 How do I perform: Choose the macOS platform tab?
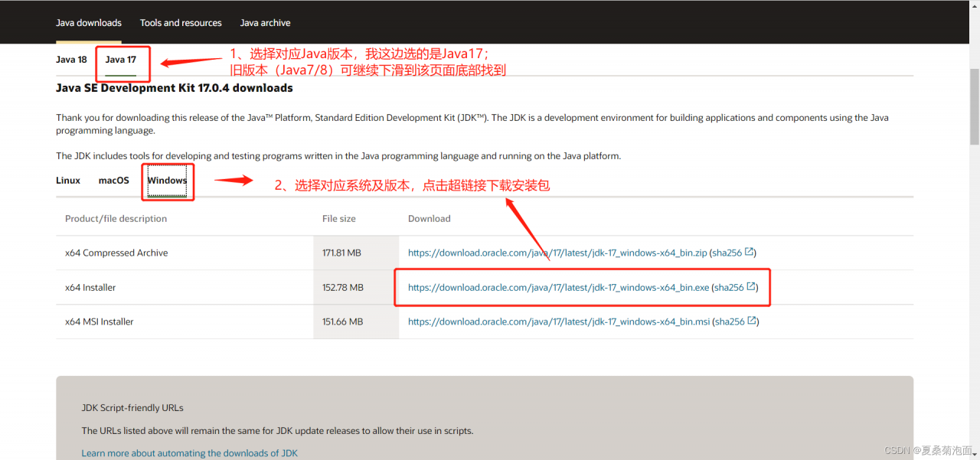(x=114, y=181)
